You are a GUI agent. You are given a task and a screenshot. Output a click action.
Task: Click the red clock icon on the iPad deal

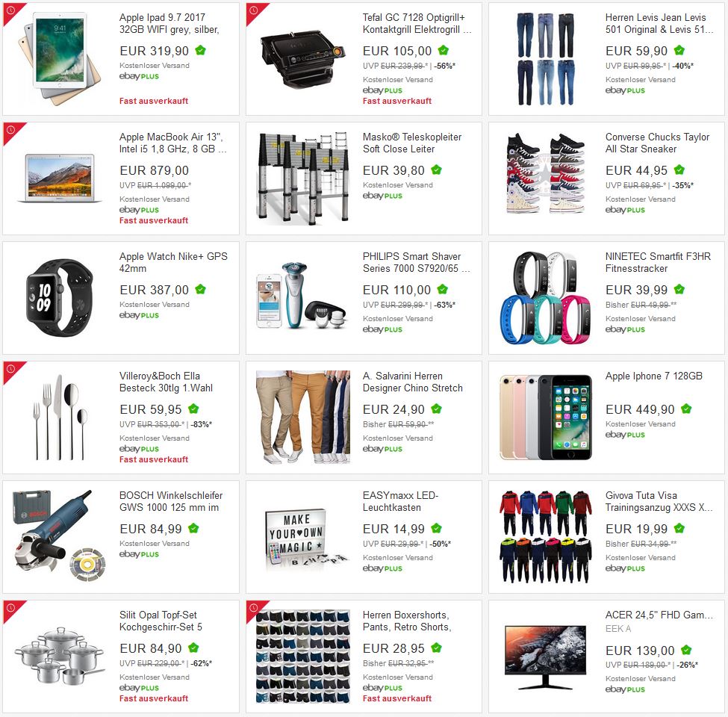pyautogui.click(x=10, y=10)
